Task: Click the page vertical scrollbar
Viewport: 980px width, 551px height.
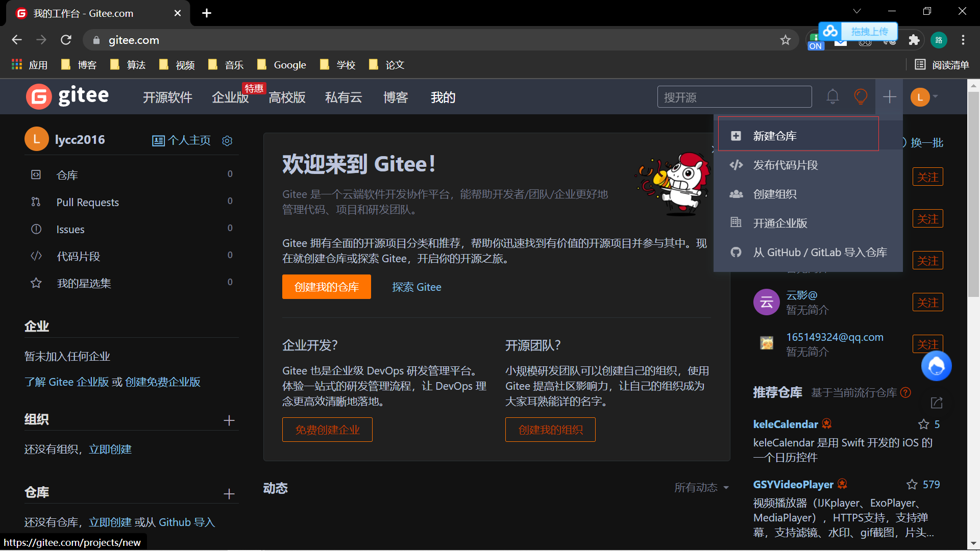Action: 973,194
